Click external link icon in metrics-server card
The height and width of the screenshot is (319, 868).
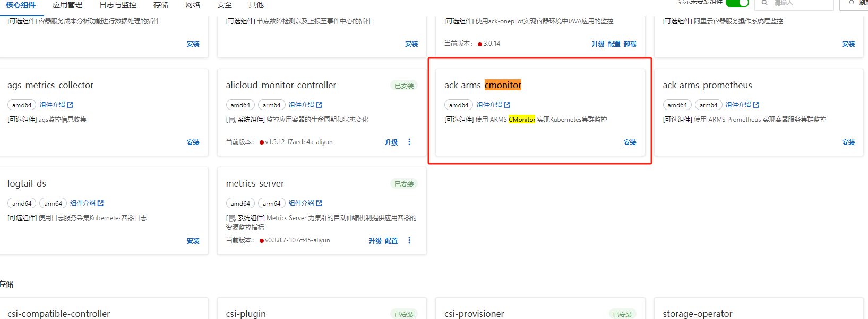(319, 204)
